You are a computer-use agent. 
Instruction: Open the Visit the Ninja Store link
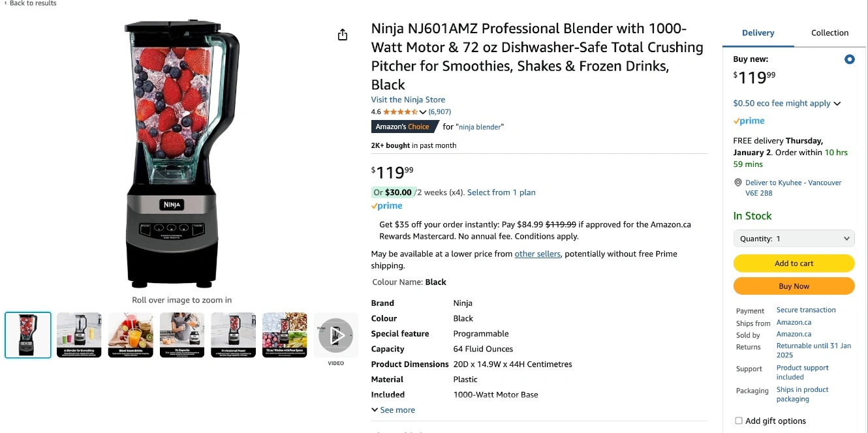point(408,100)
